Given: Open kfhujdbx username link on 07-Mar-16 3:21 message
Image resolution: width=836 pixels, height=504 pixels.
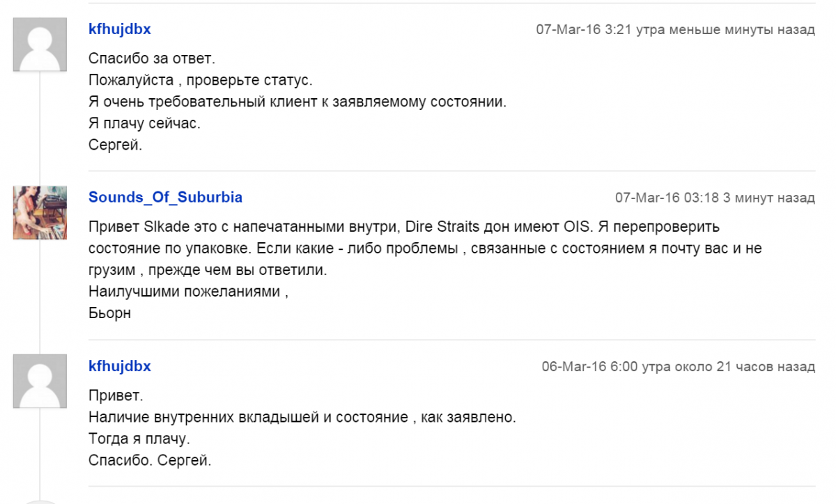Looking at the screenshot, I should click(x=120, y=29).
